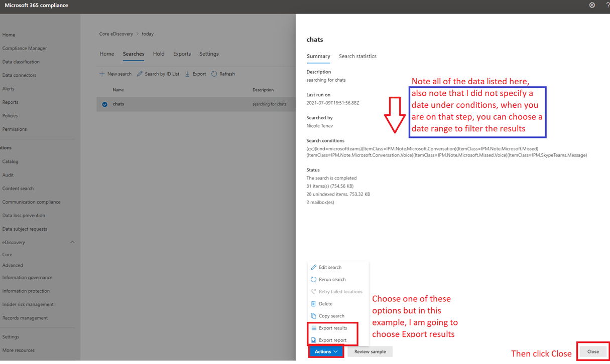Image resolution: width=610 pixels, height=364 pixels.
Task: Open Data classification in left navigation
Action: (21, 62)
